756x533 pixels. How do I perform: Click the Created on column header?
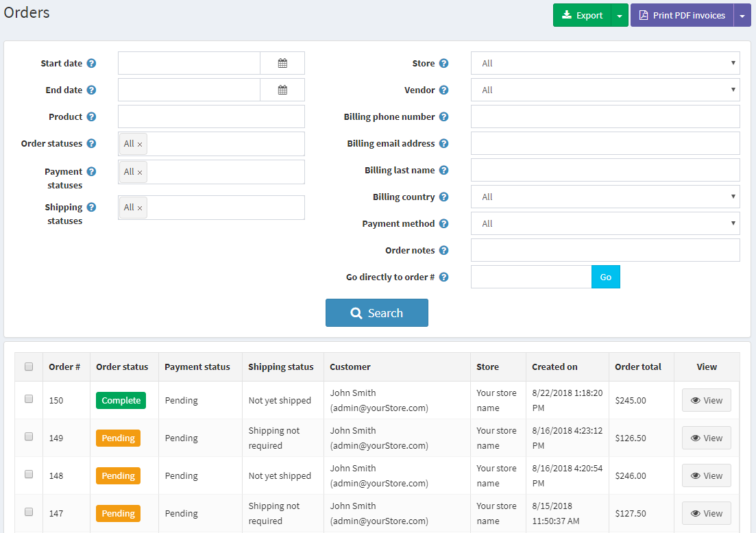coord(554,367)
